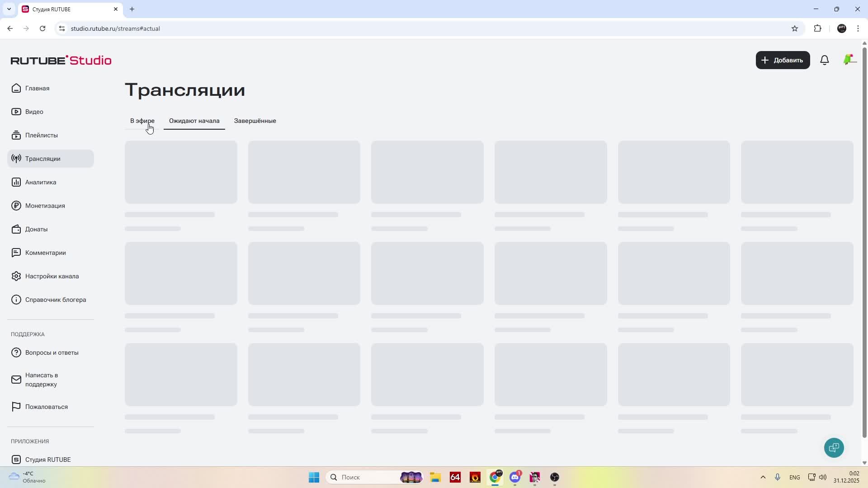Image resolution: width=868 pixels, height=488 pixels.
Task: Open the Донаты section
Action: point(36,229)
